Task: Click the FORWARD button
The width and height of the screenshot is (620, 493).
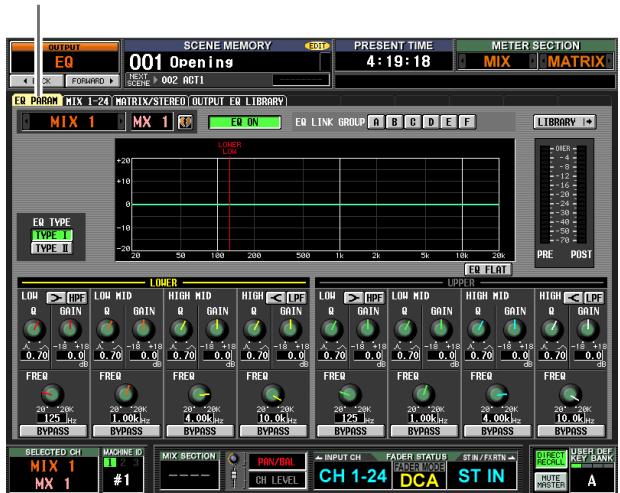Action: click(x=92, y=81)
